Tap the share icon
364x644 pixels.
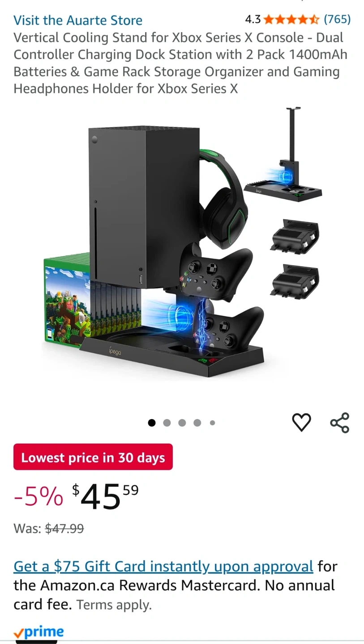(x=340, y=423)
